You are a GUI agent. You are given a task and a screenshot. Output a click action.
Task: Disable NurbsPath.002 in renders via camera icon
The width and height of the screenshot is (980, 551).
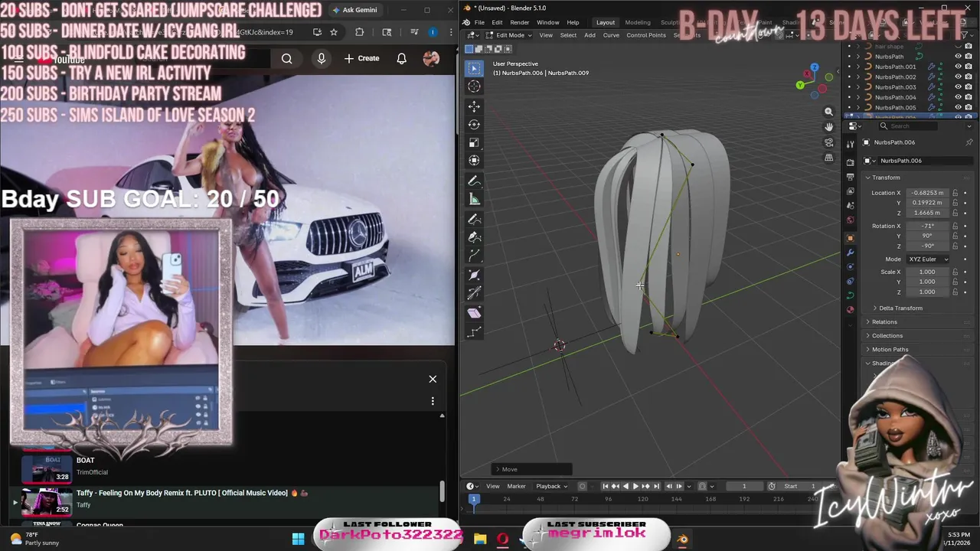pos(968,77)
